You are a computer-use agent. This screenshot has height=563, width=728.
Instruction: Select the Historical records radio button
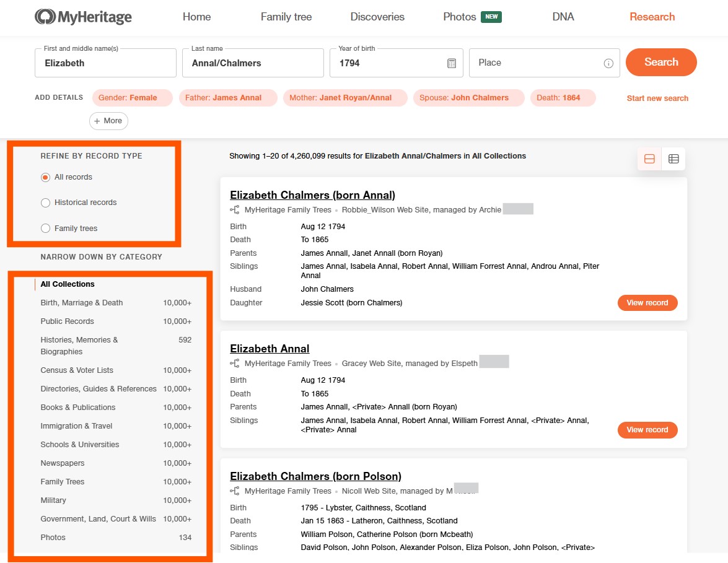tap(45, 203)
